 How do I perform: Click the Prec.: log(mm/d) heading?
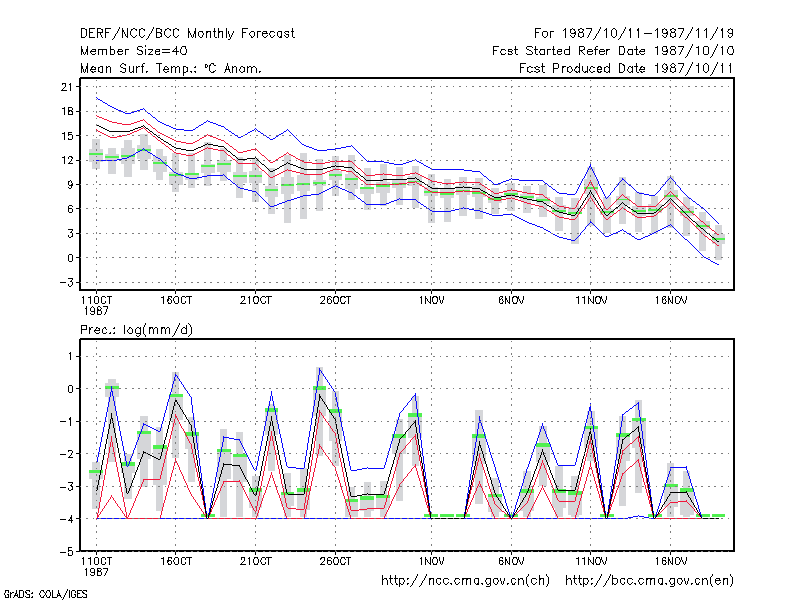136,330
